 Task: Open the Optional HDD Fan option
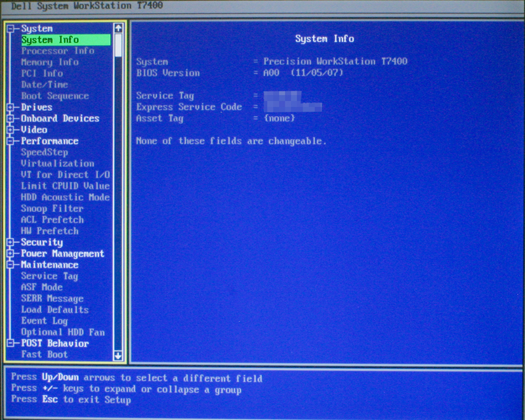click(x=63, y=332)
